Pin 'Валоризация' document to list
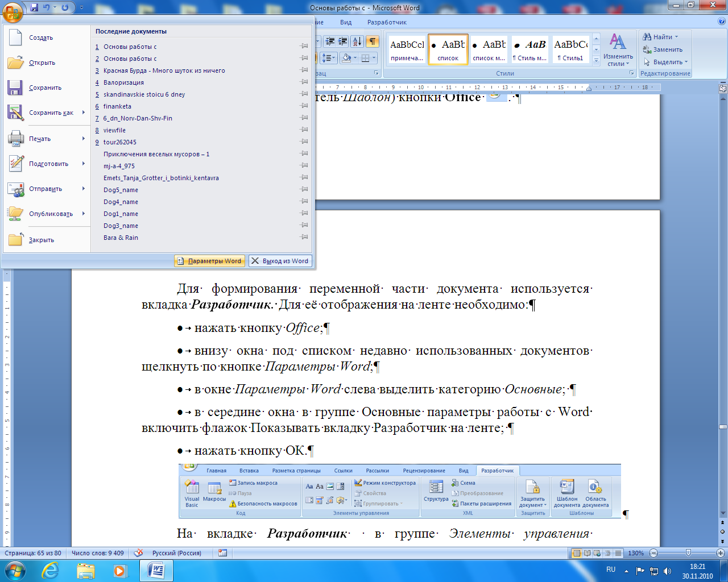 point(304,82)
